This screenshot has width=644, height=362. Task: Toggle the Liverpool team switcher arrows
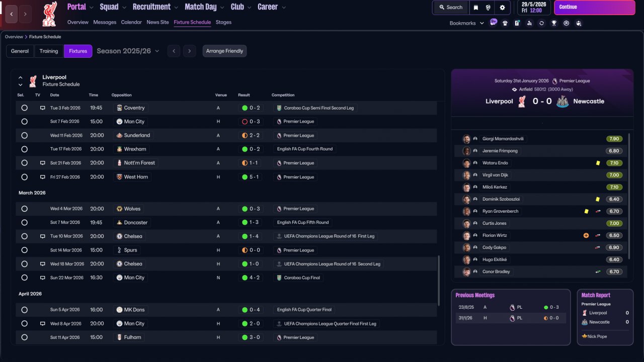coord(21,81)
